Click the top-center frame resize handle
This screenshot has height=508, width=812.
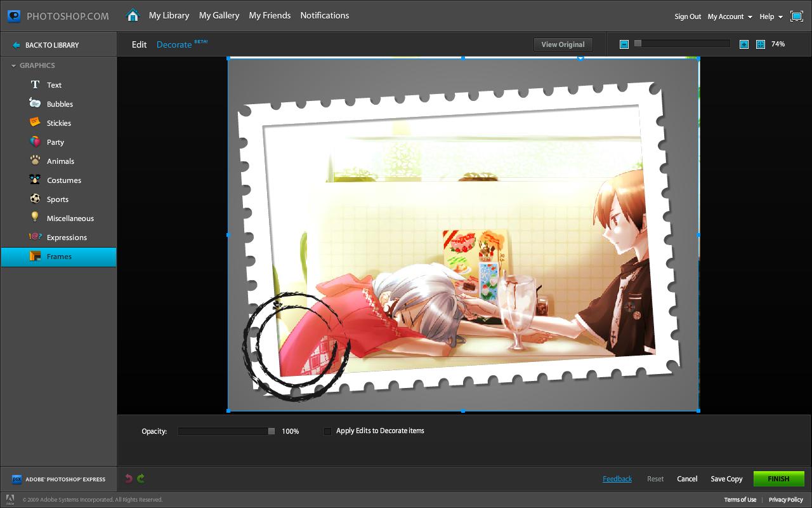[463, 58]
